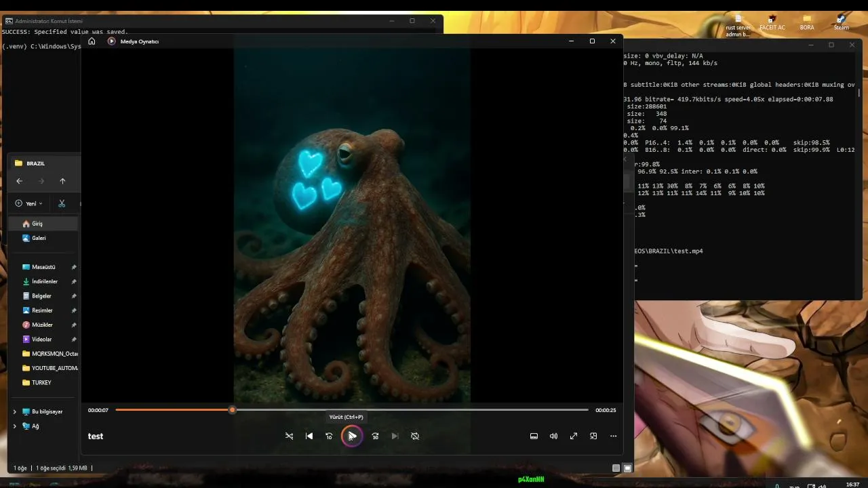Image resolution: width=868 pixels, height=488 pixels.
Task: Open the volume control in the media player
Action: tap(553, 436)
